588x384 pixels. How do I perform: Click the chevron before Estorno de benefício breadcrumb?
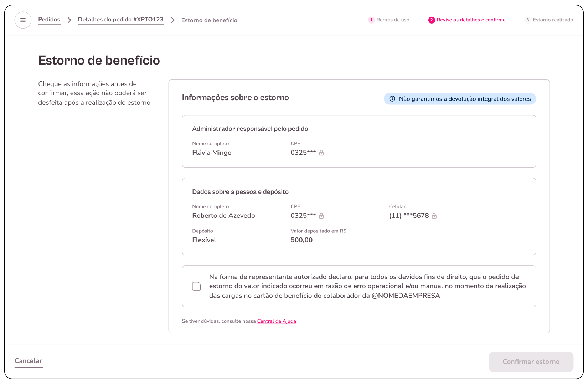tap(173, 20)
